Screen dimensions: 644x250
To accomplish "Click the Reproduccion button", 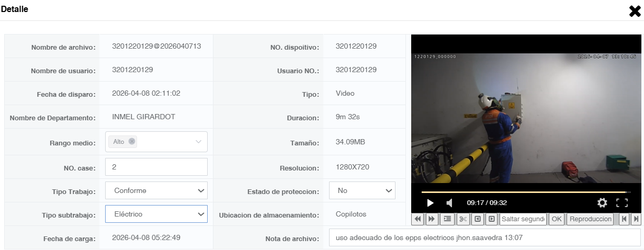I will click(590, 219).
